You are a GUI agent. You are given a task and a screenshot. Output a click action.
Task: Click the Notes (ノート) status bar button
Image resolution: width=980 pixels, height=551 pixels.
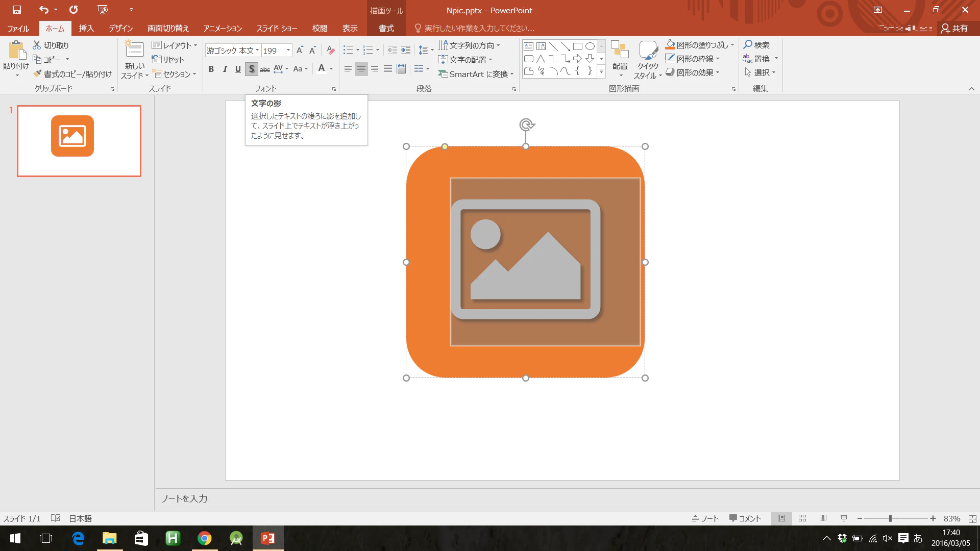click(x=705, y=518)
